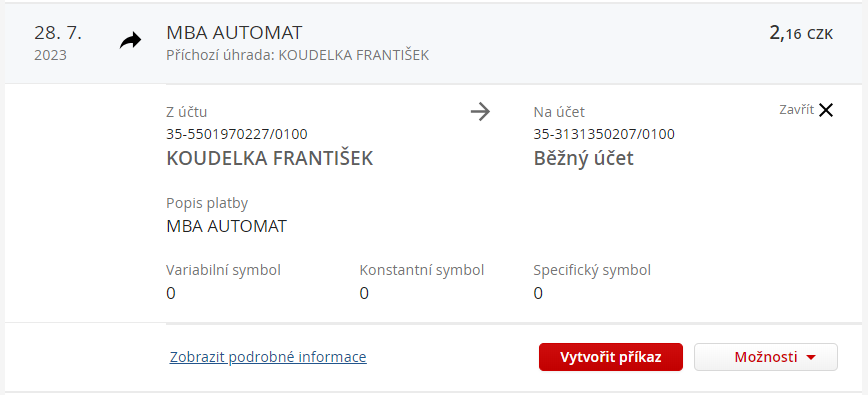Select destination account number 35-3131350207/0100
Screen dimensions: 868x395
604,134
